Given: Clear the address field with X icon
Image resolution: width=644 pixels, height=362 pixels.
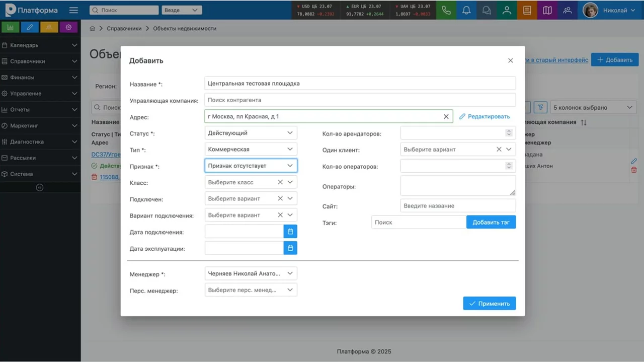Looking at the screenshot, I should point(446,117).
